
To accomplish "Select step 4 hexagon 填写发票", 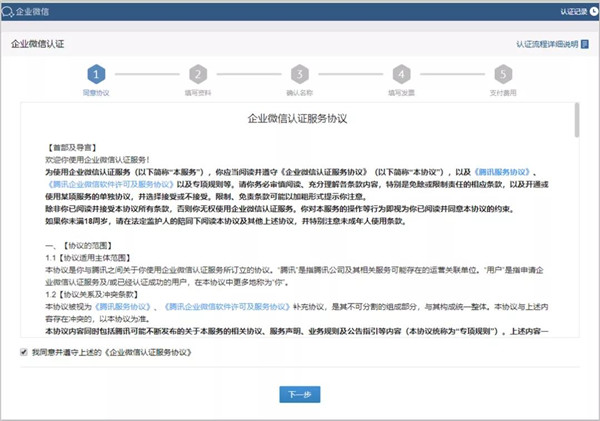I will click(x=401, y=74).
